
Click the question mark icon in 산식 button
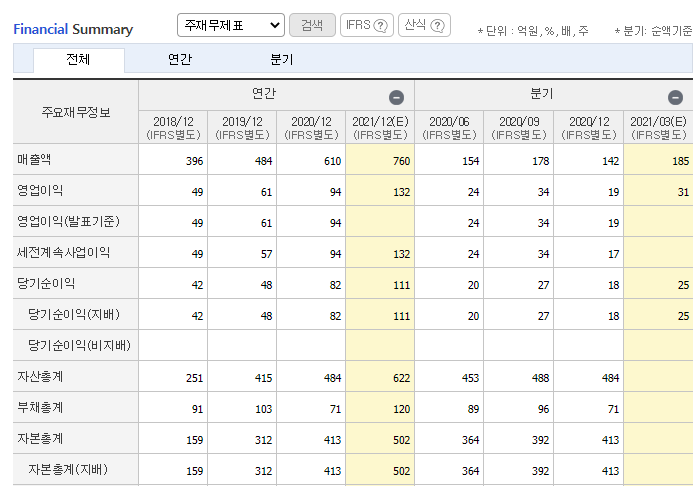pos(438,26)
